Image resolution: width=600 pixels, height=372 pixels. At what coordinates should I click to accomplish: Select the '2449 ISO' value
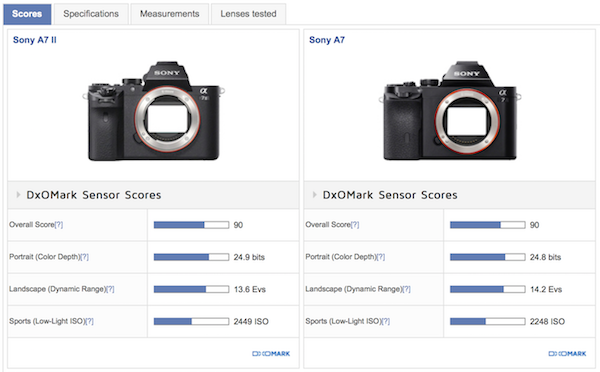pyautogui.click(x=251, y=321)
